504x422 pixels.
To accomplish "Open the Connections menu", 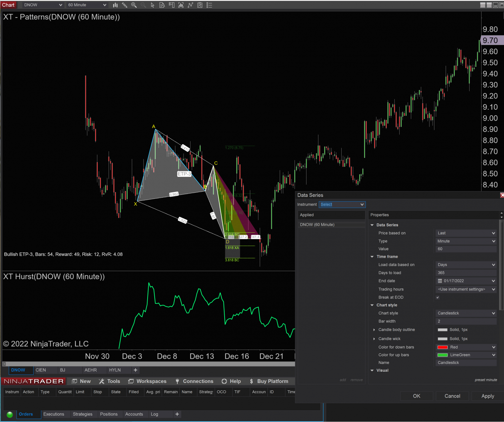I will [194, 381].
